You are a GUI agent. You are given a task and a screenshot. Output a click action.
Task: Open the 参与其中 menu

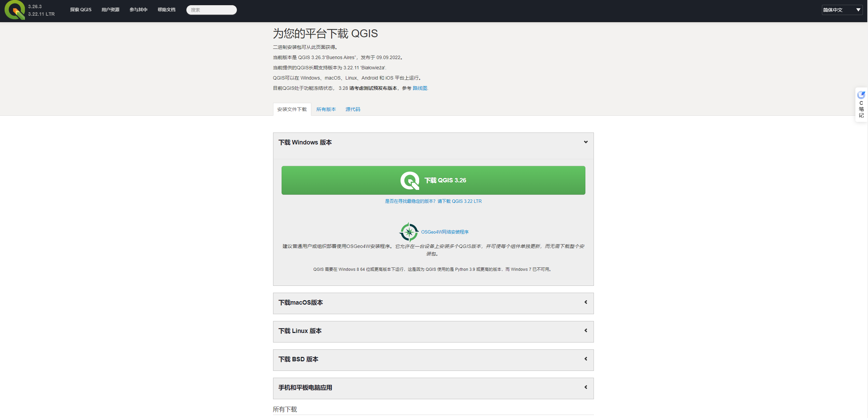(x=138, y=10)
